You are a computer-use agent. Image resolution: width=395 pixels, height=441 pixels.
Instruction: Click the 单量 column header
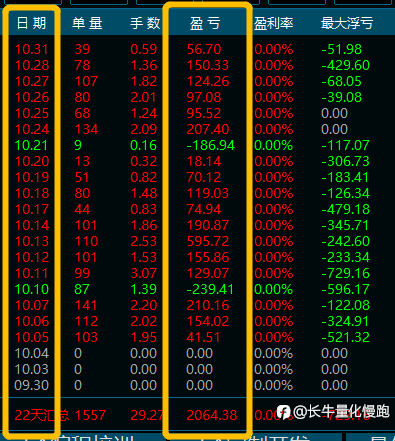(87, 23)
